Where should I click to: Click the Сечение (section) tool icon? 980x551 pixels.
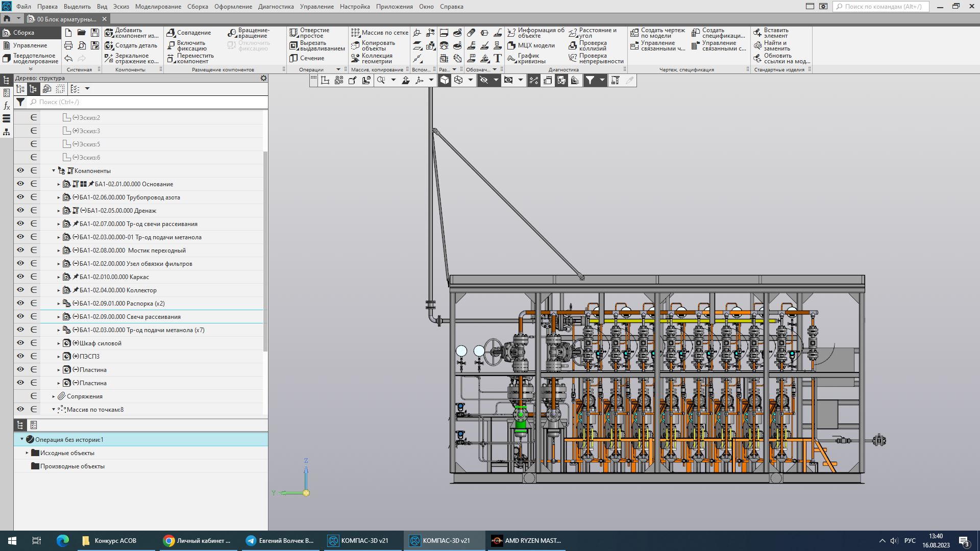293,58
